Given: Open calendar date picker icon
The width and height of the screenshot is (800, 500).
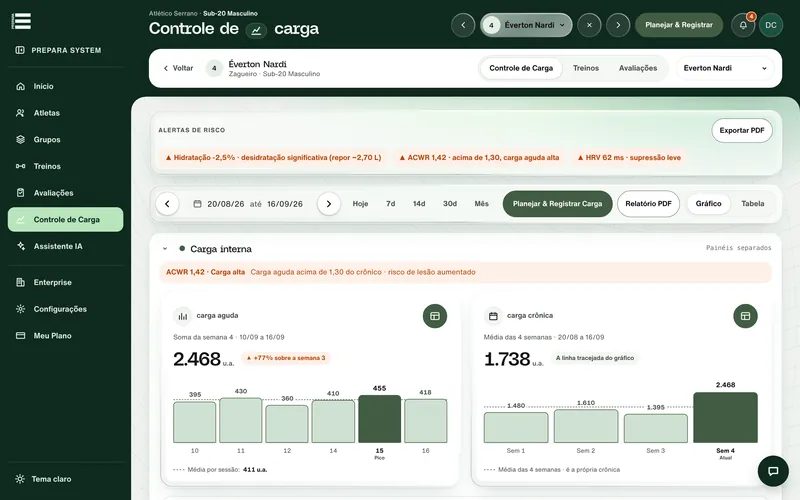Looking at the screenshot, I should tap(197, 204).
